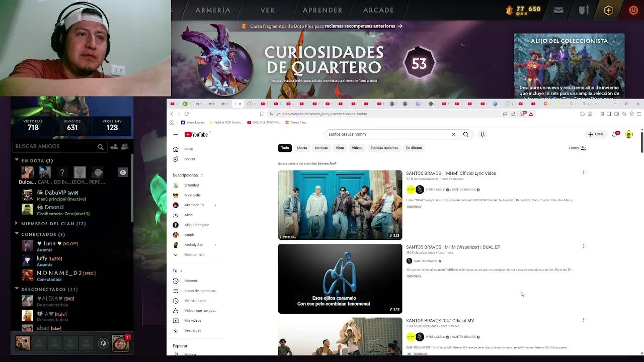Click the browser address bar URL
The width and height of the screenshot is (644, 362).
coord(322,114)
